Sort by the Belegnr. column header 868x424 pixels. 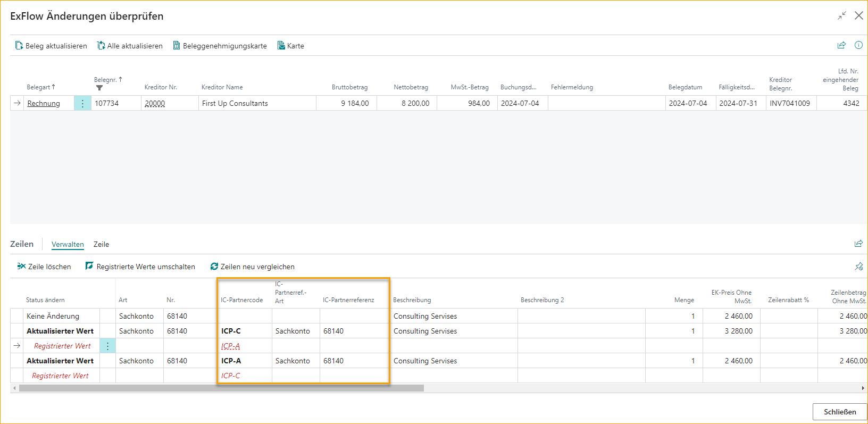108,80
